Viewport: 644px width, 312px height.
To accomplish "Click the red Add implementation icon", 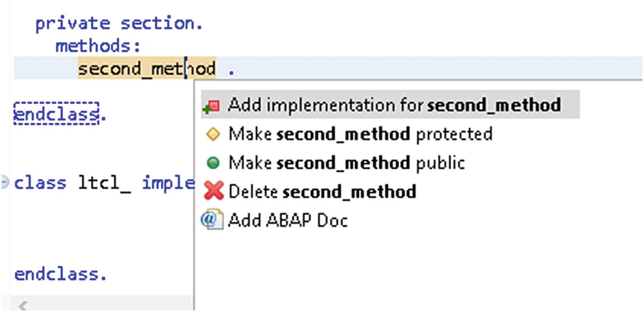I will click(x=211, y=105).
